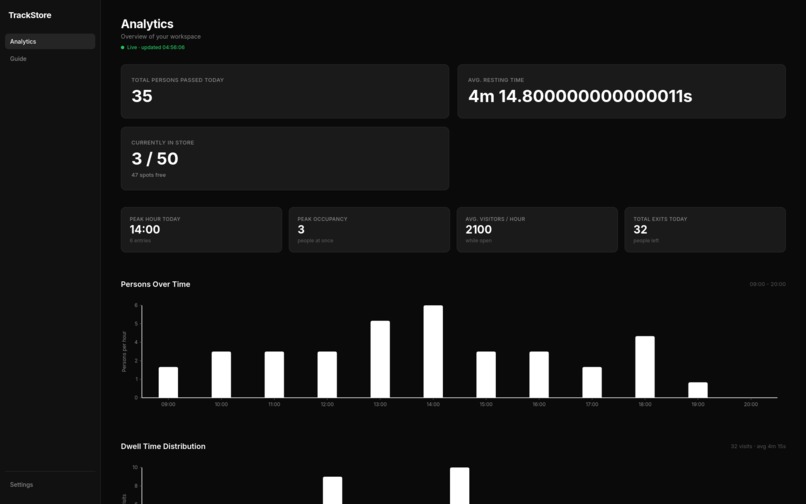
Task: Click the 12:00 bar in Persons Over Time
Action: click(327, 374)
